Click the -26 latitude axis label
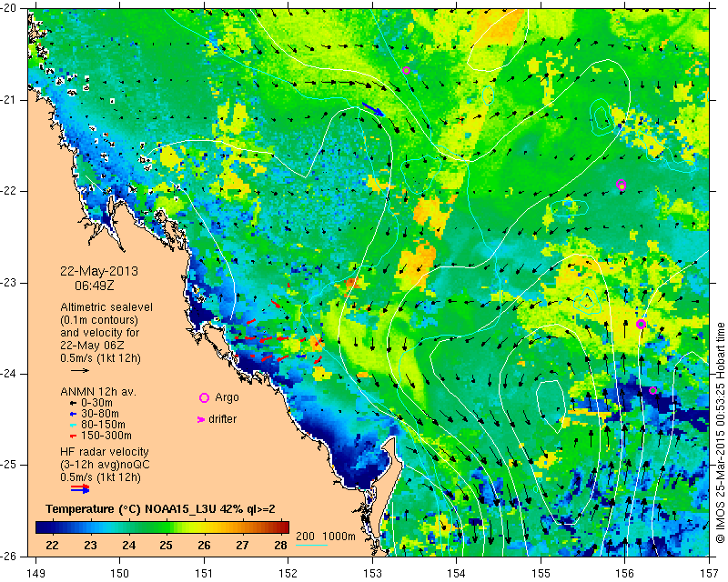The width and height of the screenshot is (728, 582). [x=8, y=556]
